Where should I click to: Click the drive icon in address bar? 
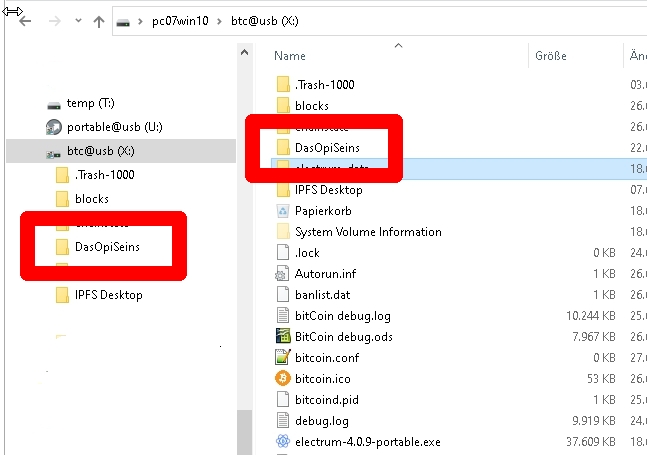(x=123, y=23)
